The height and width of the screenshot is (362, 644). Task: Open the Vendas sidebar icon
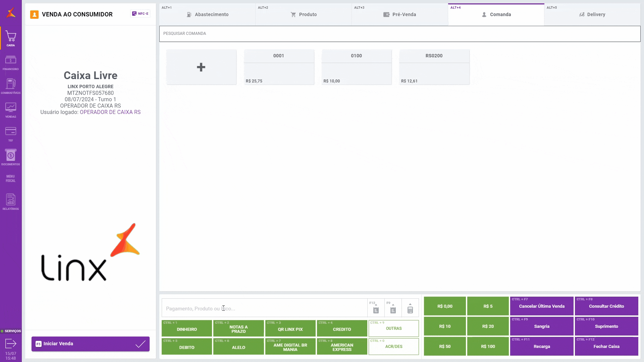point(11,110)
